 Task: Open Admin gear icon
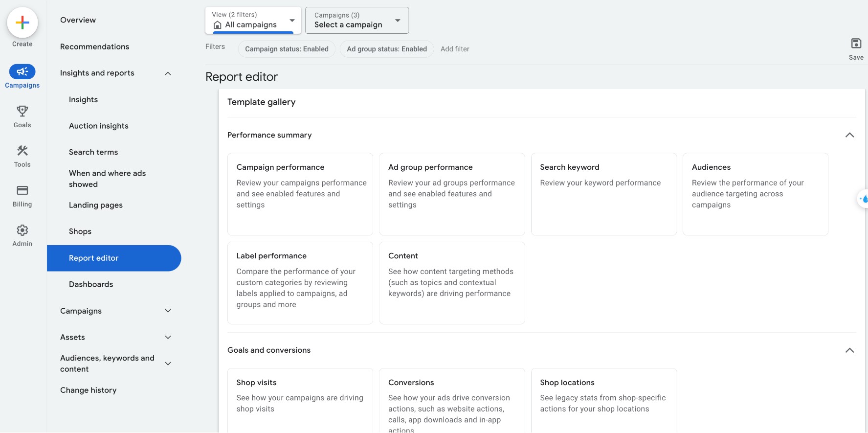point(22,230)
